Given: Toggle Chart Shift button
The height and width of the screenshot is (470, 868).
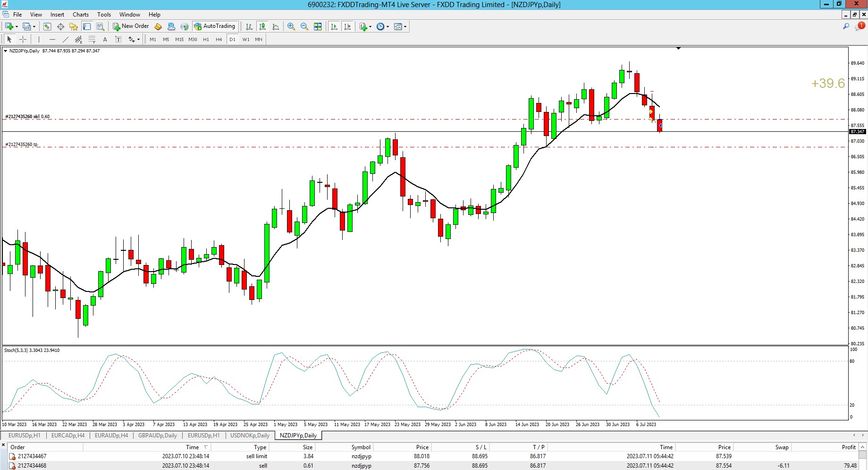Looking at the screenshot, I should [x=347, y=26].
